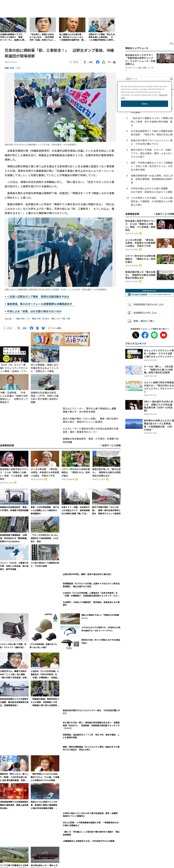
Task: Click the X ポスト button under the headline
Action: pyautogui.click(x=74, y=62)
